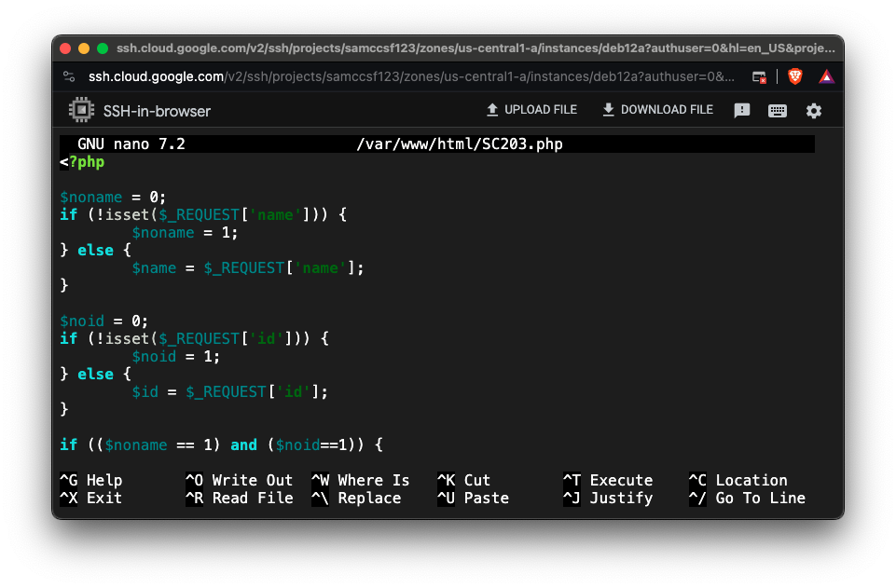Place cursor on the $noname = 0 line
This screenshot has width=896, height=588.
tap(113, 197)
